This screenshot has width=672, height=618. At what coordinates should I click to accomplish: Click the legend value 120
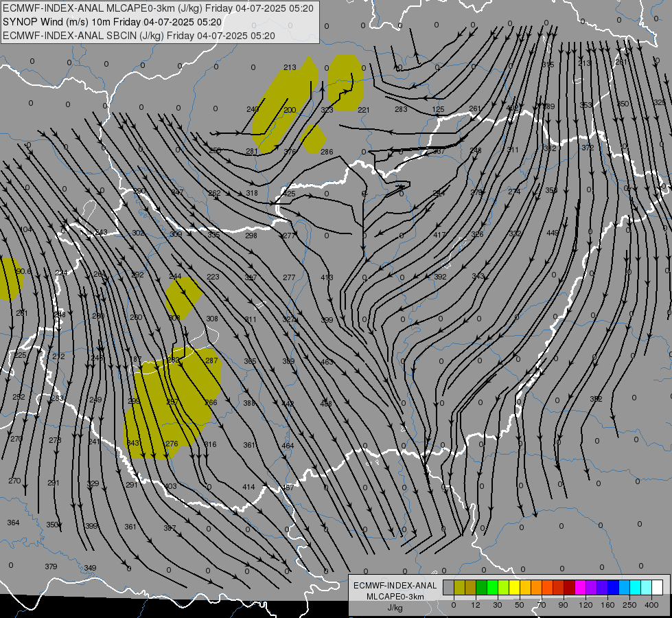pos(586,605)
